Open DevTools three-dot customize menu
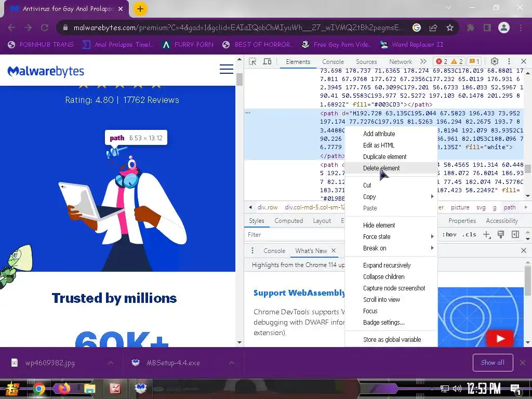 tap(509, 61)
